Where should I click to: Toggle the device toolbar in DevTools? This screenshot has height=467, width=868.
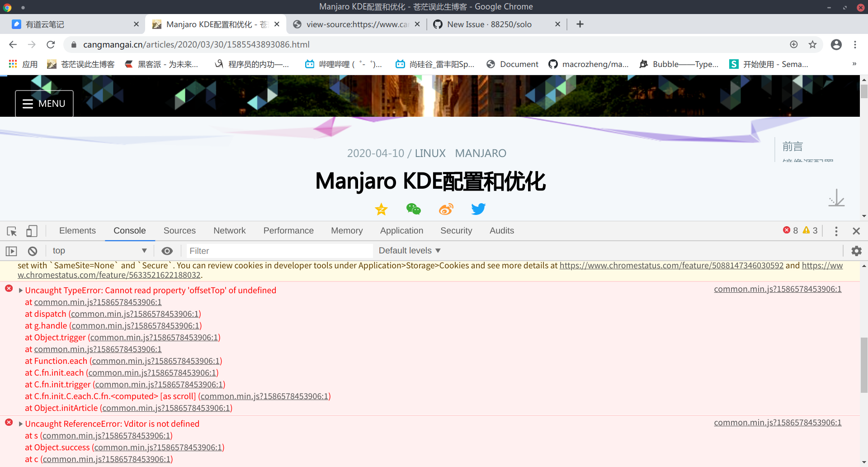coord(32,231)
